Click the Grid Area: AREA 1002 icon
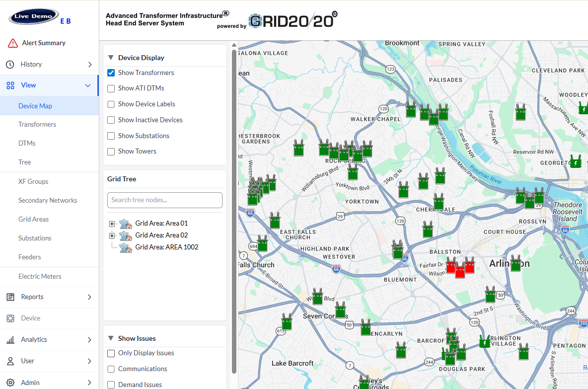 126,247
